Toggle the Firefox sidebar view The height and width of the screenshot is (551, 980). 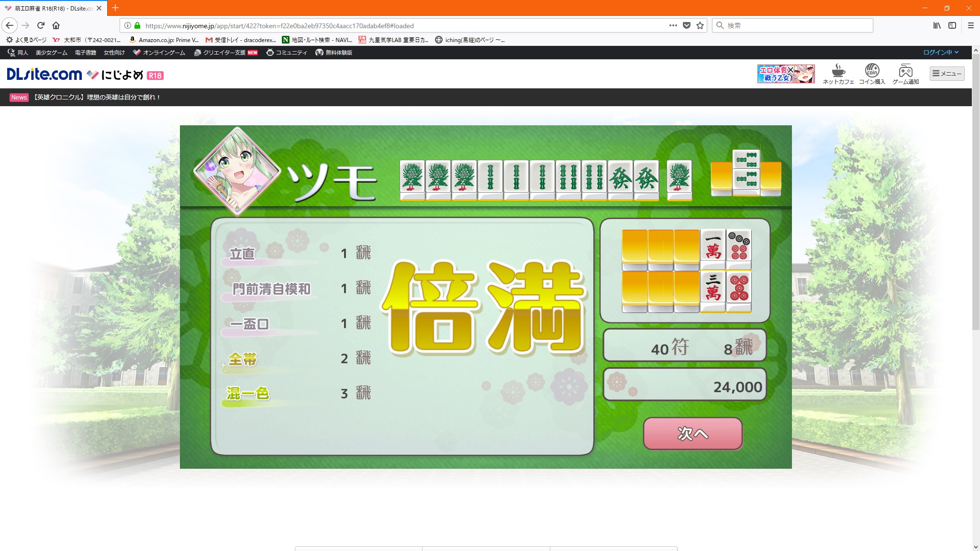tap(952, 25)
